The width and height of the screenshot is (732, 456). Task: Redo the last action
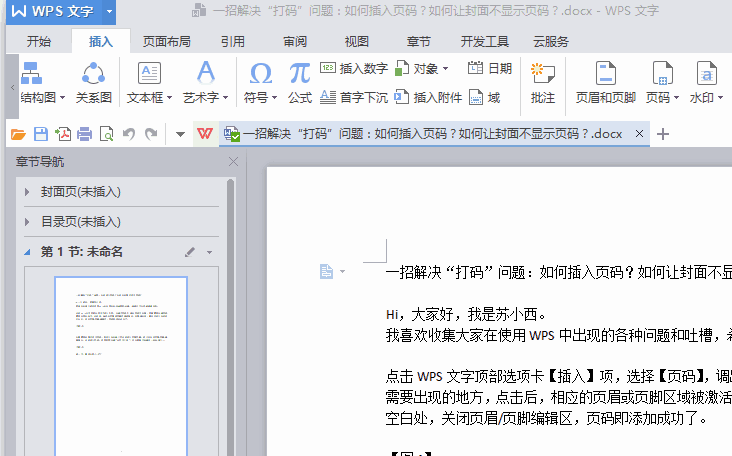pos(151,134)
